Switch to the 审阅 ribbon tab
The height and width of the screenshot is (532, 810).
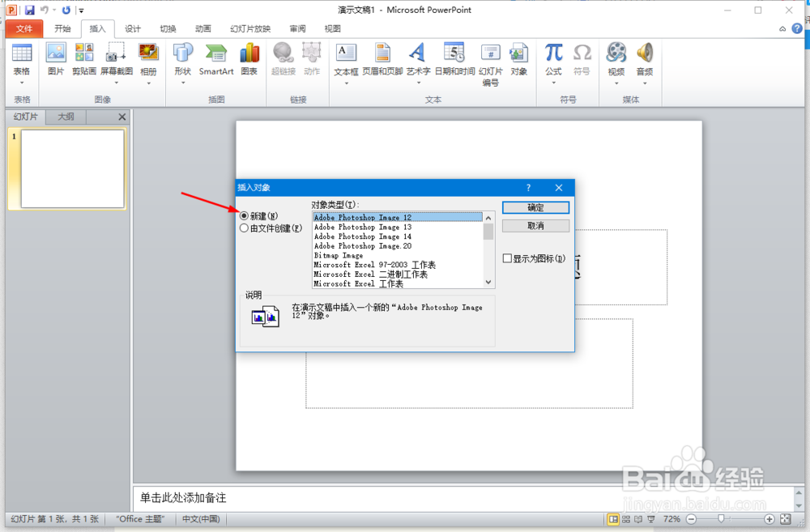(x=297, y=28)
